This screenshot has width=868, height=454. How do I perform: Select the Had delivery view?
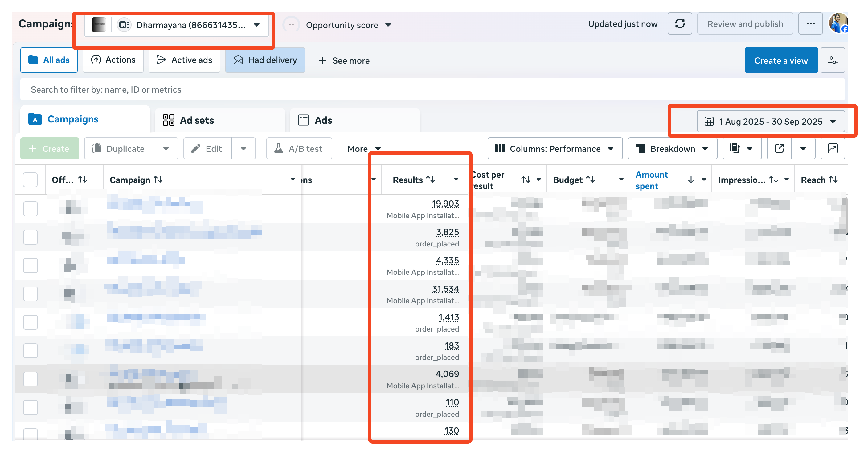click(265, 60)
